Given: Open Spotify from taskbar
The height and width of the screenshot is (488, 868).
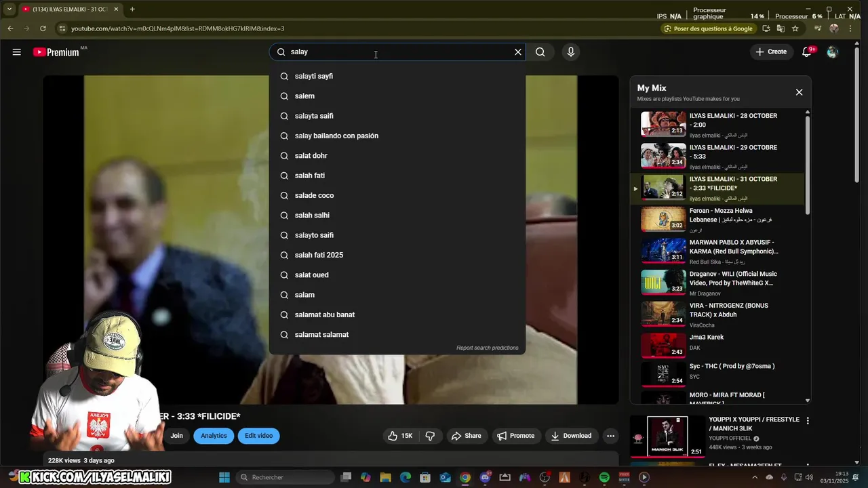Looking at the screenshot, I should coord(604,477).
